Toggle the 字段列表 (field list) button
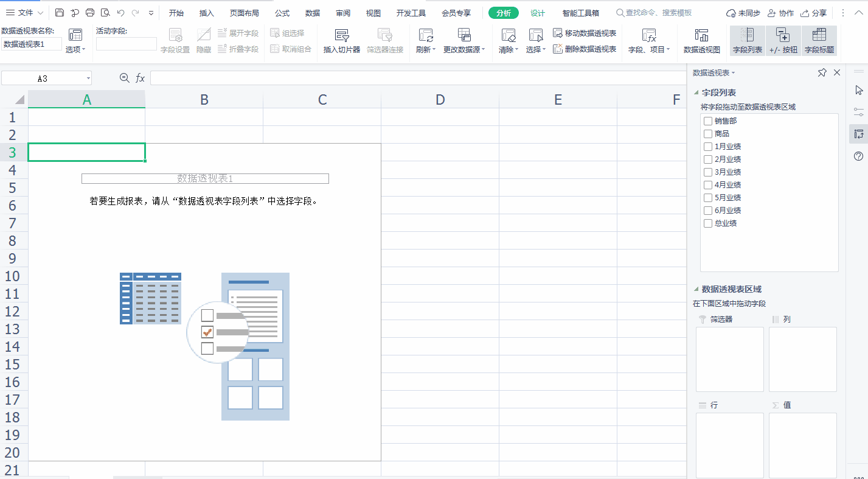 click(748, 41)
